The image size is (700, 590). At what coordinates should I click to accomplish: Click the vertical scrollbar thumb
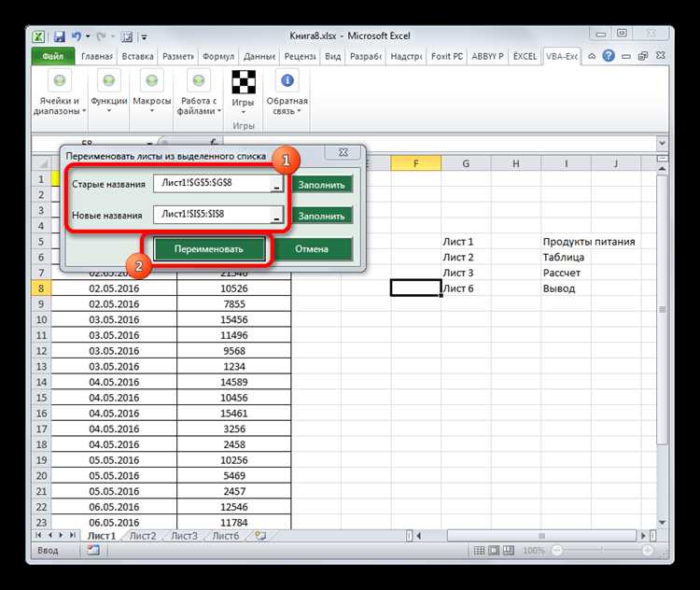pos(662,309)
